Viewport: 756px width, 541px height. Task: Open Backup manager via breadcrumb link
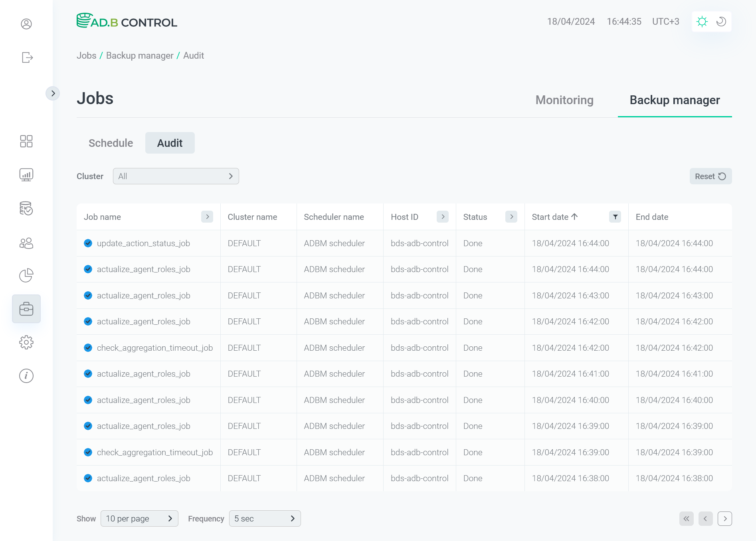click(x=139, y=55)
